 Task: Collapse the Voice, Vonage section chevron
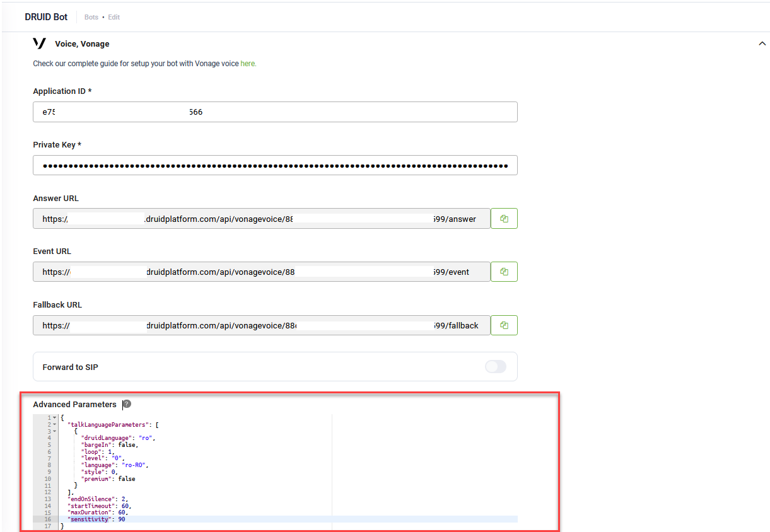point(762,43)
